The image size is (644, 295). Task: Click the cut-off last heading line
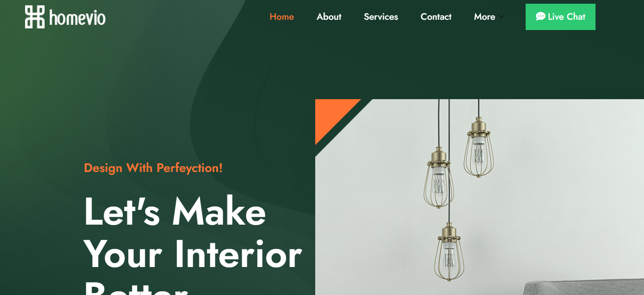(x=136, y=288)
